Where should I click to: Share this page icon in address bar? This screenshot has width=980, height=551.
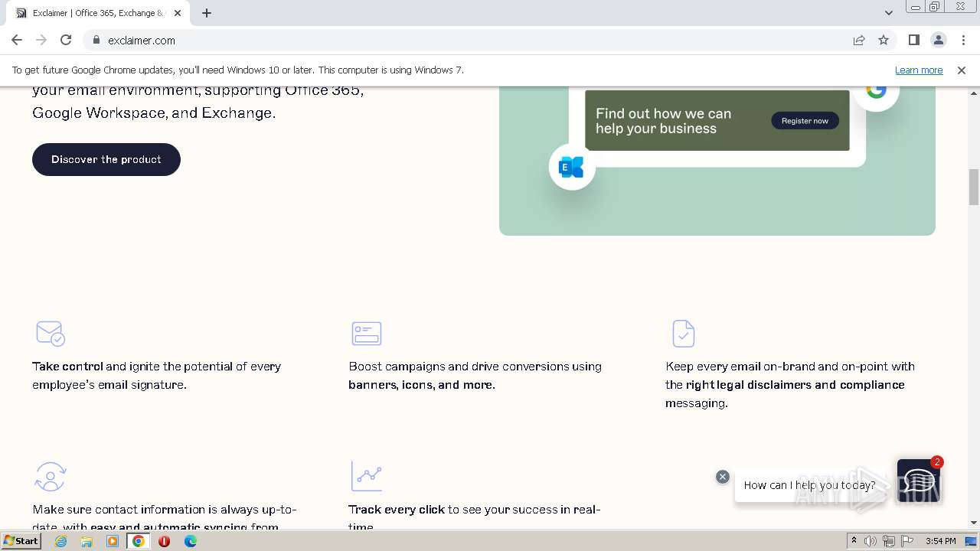point(859,40)
